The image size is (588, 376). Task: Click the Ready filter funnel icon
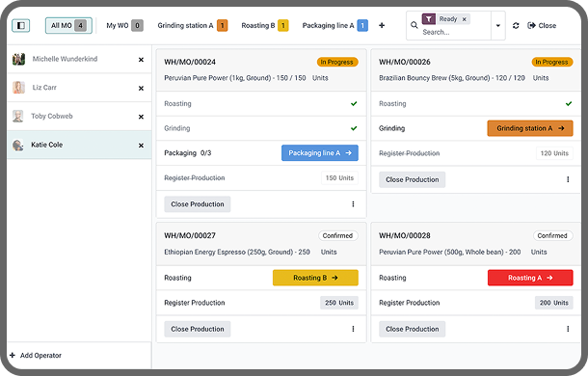click(x=429, y=18)
